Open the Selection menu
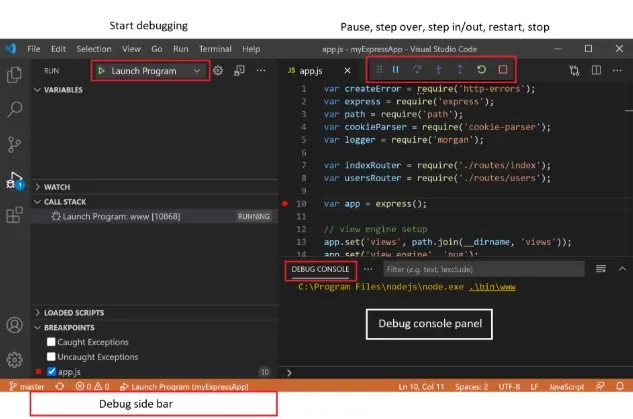The height and width of the screenshot is (419, 633). pyautogui.click(x=94, y=49)
